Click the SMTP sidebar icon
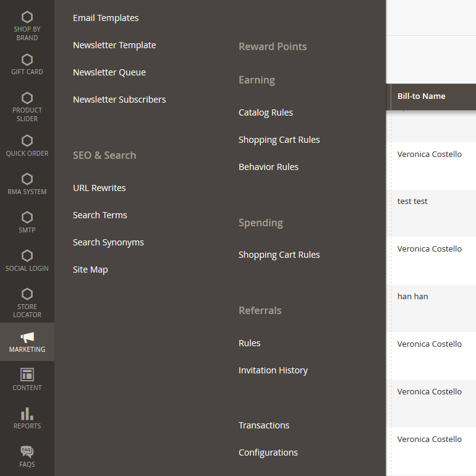 pos(27,222)
